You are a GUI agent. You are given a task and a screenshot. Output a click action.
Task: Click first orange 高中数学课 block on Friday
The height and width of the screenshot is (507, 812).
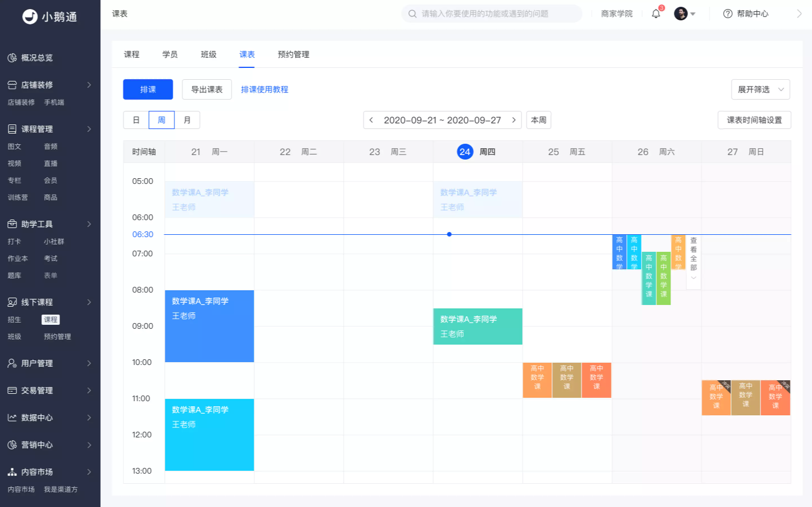(x=537, y=380)
